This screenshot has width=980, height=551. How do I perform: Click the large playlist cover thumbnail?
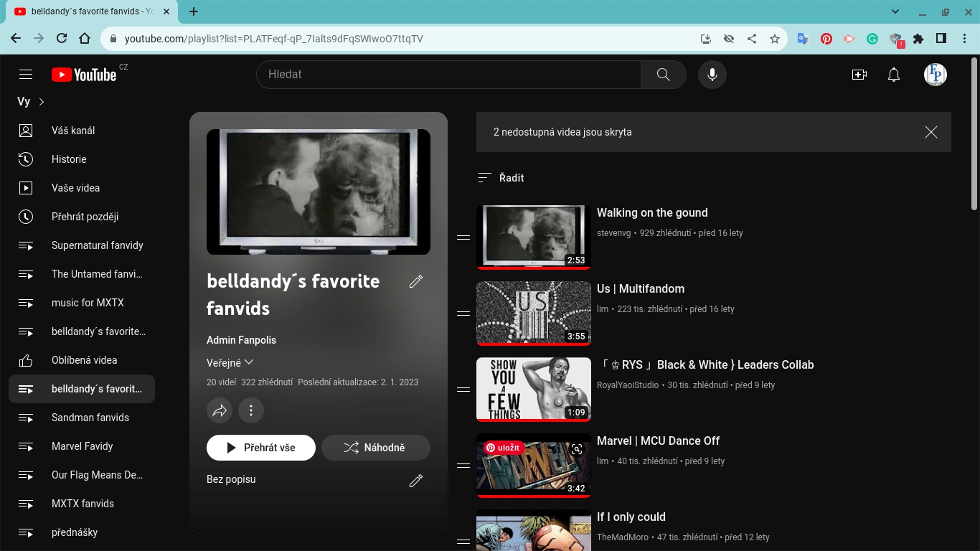click(x=319, y=192)
